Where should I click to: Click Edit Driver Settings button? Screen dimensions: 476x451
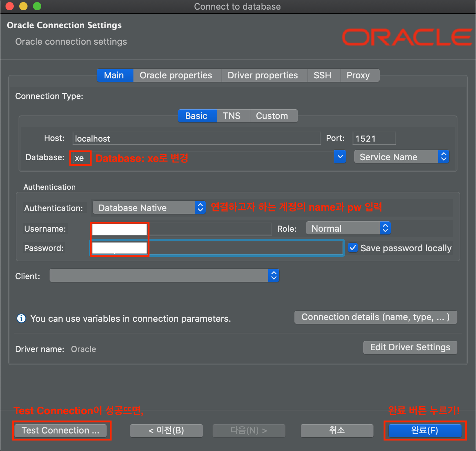pyautogui.click(x=410, y=347)
